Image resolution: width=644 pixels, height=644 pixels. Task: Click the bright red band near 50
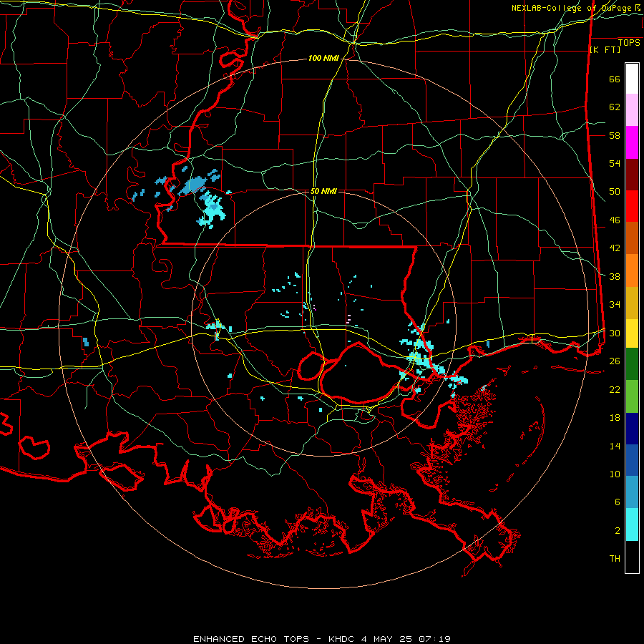pos(632,206)
